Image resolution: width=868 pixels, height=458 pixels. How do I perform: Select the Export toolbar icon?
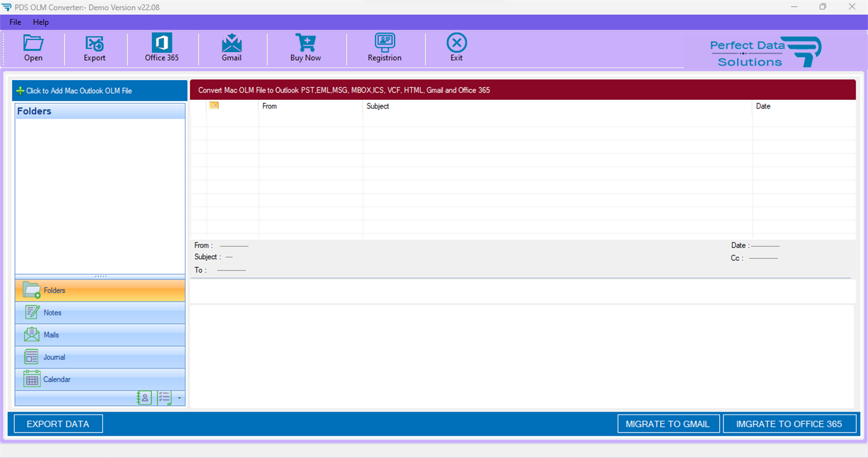[x=94, y=48]
